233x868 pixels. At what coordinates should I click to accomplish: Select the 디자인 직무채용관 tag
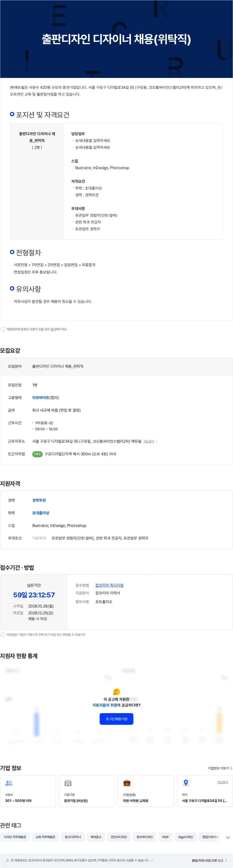coord(15,837)
